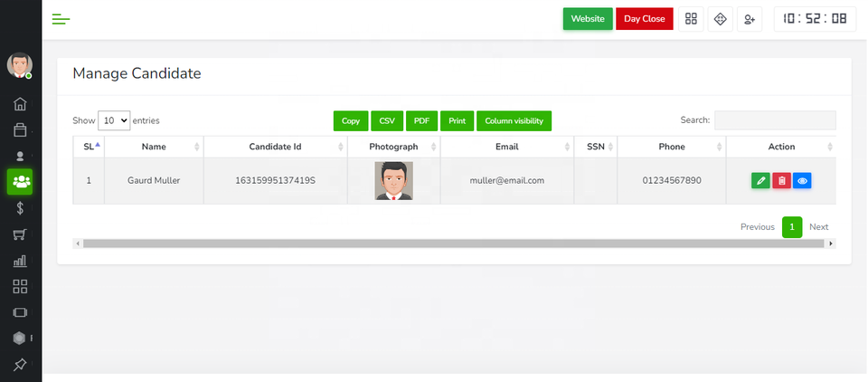This screenshot has width=868, height=382.
Task: Open the four-squares grid sidebar icon
Action: [x=20, y=286]
